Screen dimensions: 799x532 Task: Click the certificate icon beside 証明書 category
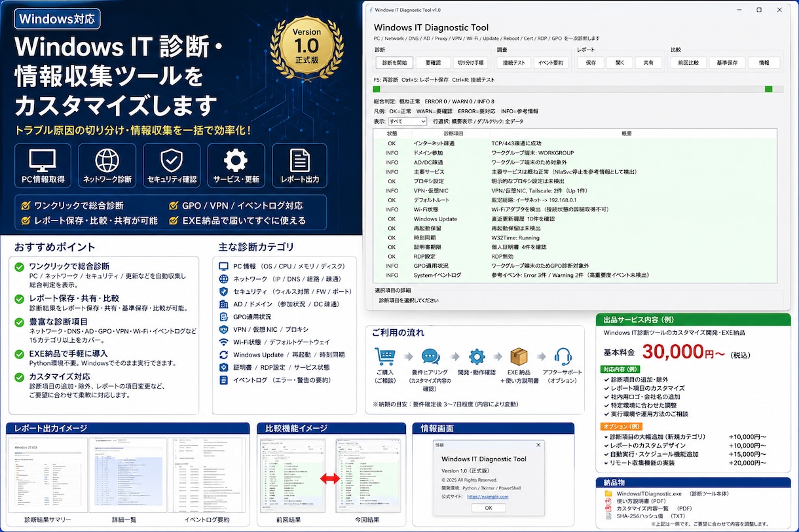point(224,368)
